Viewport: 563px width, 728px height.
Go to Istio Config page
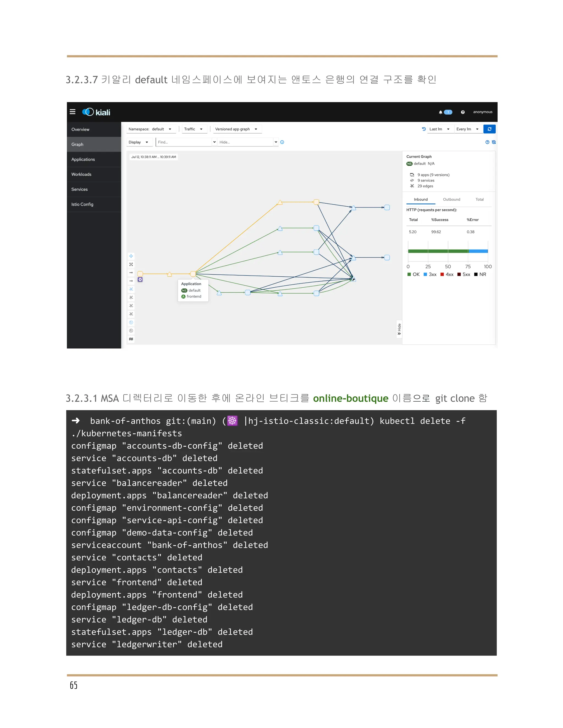click(x=82, y=204)
